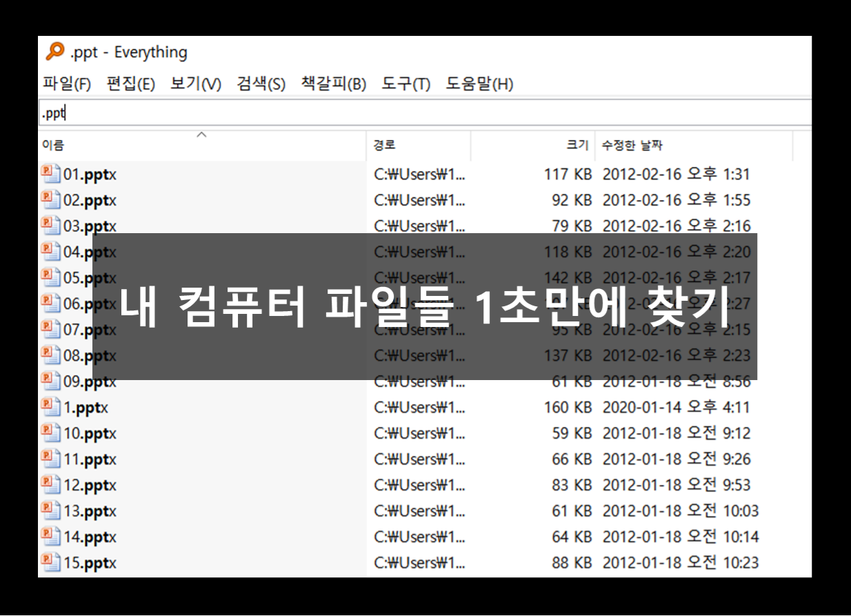Select the file name 03.pptx
The height and width of the screenshot is (616, 851).
pyautogui.click(x=90, y=226)
